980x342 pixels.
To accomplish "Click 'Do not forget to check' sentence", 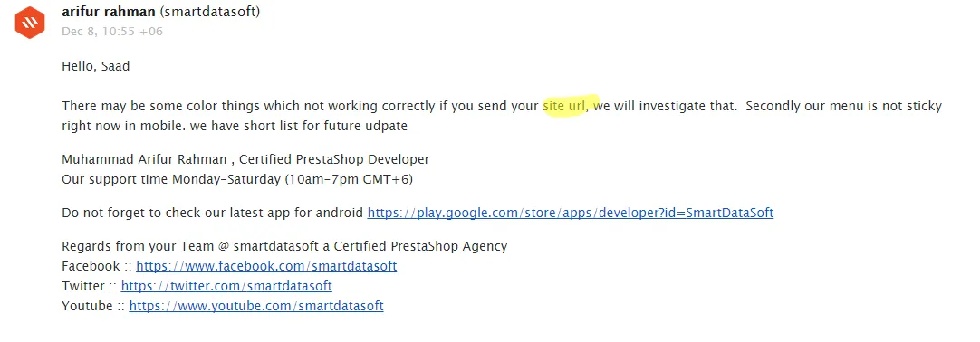I will click(213, 213).
